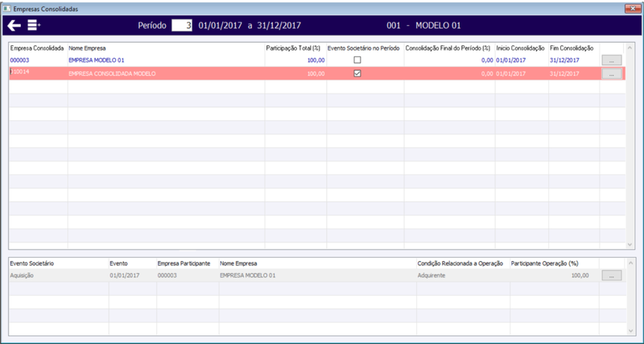
Task: Click Empresa Participante 000003 cell
Action: tap(167, 276)
